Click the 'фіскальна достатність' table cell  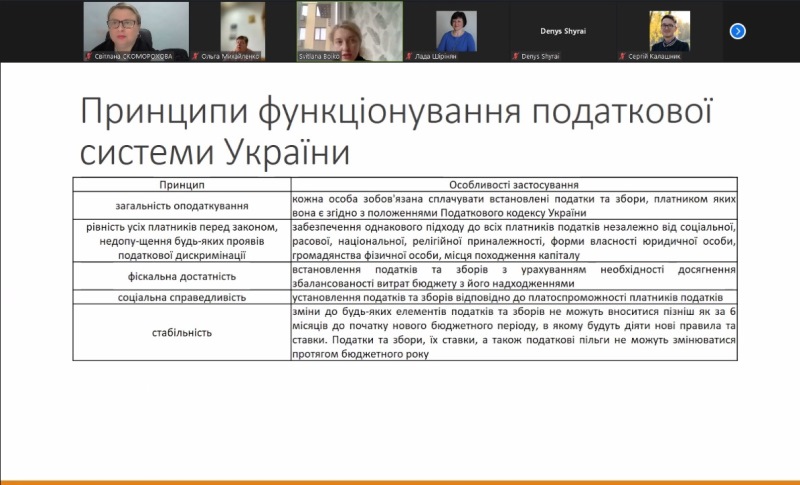[x=182, y=276]
